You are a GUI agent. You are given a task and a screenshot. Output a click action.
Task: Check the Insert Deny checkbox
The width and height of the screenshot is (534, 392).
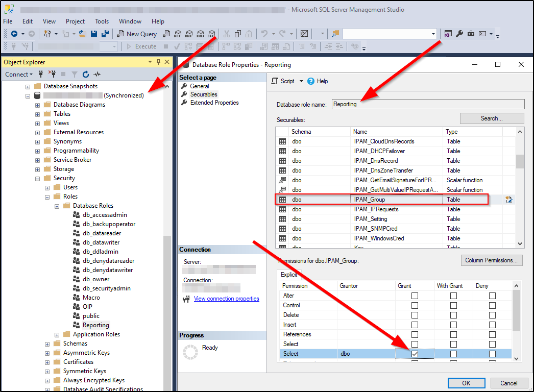point(492,325)
